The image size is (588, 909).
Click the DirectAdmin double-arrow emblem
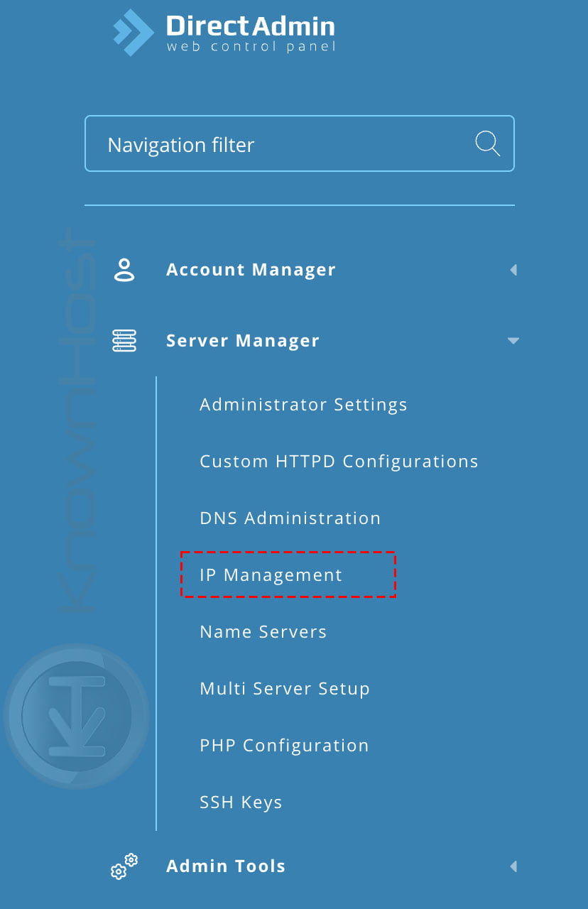pyautogui.click(x=132, y=31)
